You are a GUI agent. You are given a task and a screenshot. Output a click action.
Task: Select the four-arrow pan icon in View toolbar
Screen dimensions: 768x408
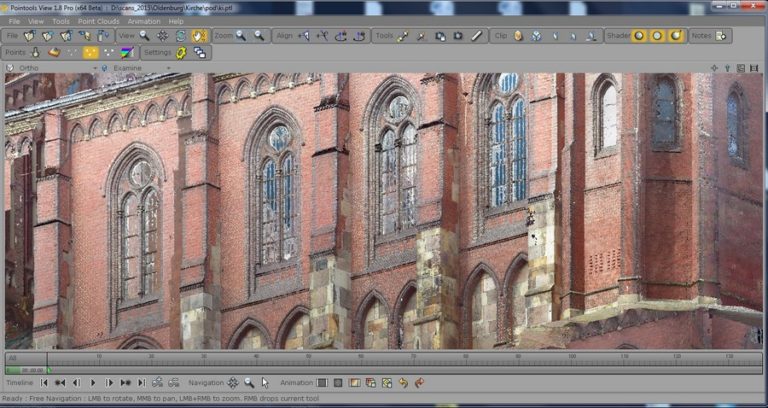click(x=163, y=36)
